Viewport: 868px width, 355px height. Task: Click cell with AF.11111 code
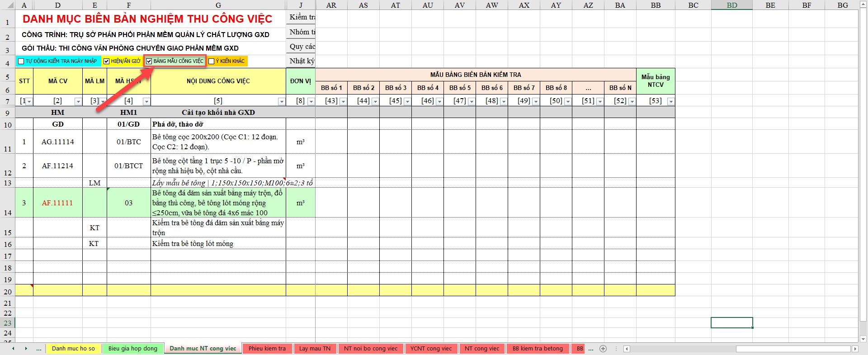[x=57, y=203]
